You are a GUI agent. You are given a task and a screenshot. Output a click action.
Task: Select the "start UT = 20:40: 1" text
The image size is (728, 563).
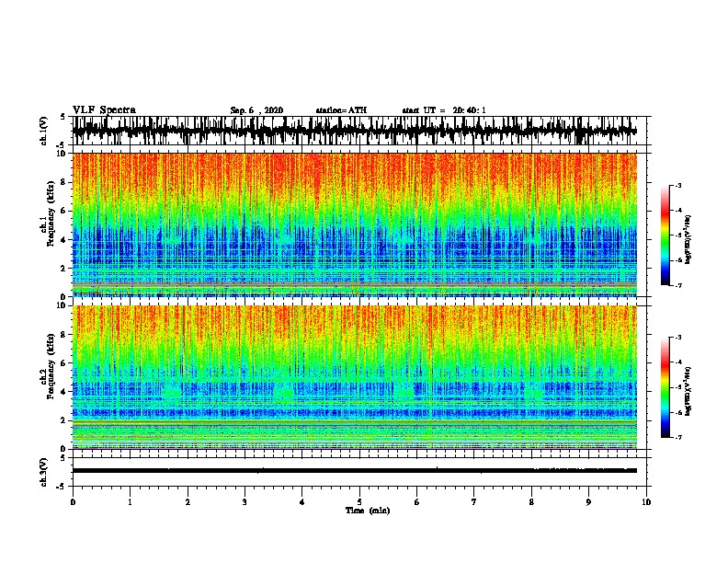click(444, 110)
